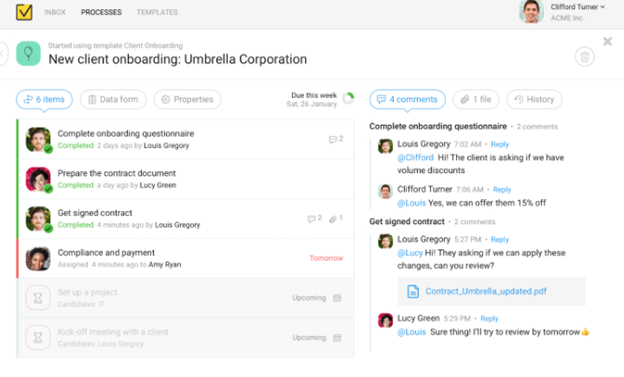Image resolution: width=624 pixels, height=377 pixels.
Task: Open the Processes section
Action: 101,12
